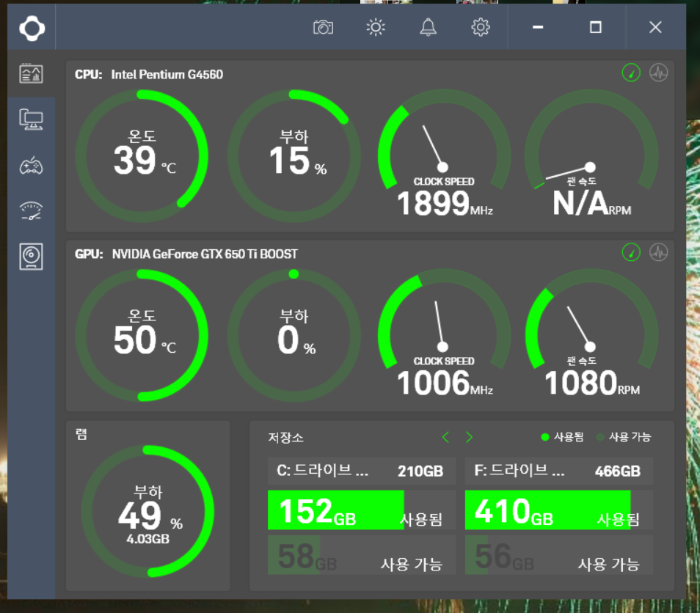Screen dimensions: 700x613
Task: Click C: drive 58GB available bar
Action: 362,555
